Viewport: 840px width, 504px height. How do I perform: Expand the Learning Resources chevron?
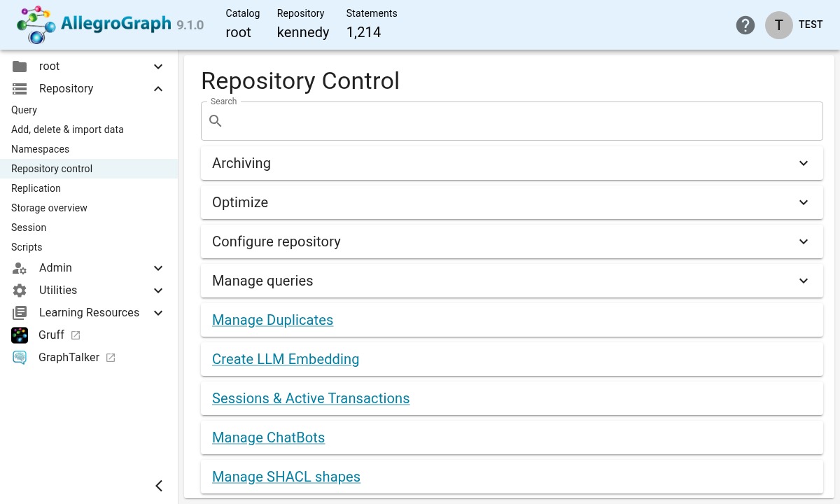click(x=158, y=313)
